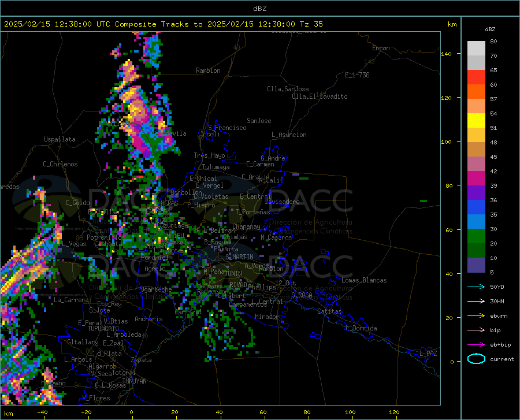
Task: Pick the purple 36 dBZ swatch
Action: 476,193
